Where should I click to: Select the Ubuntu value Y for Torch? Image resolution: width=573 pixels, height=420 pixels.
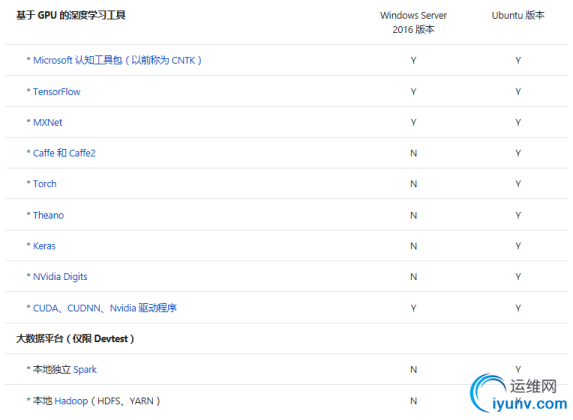[x=518, y=184]
